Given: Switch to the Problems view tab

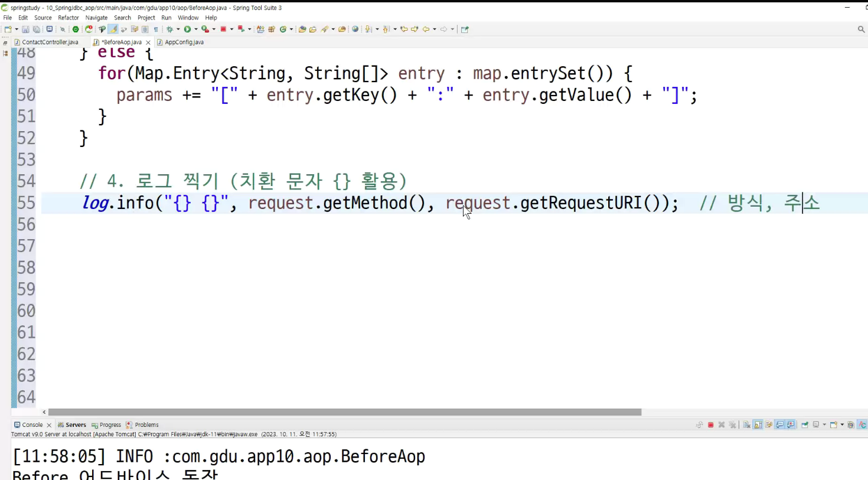Looking at the screenshot, I should [x=142, y=425].
